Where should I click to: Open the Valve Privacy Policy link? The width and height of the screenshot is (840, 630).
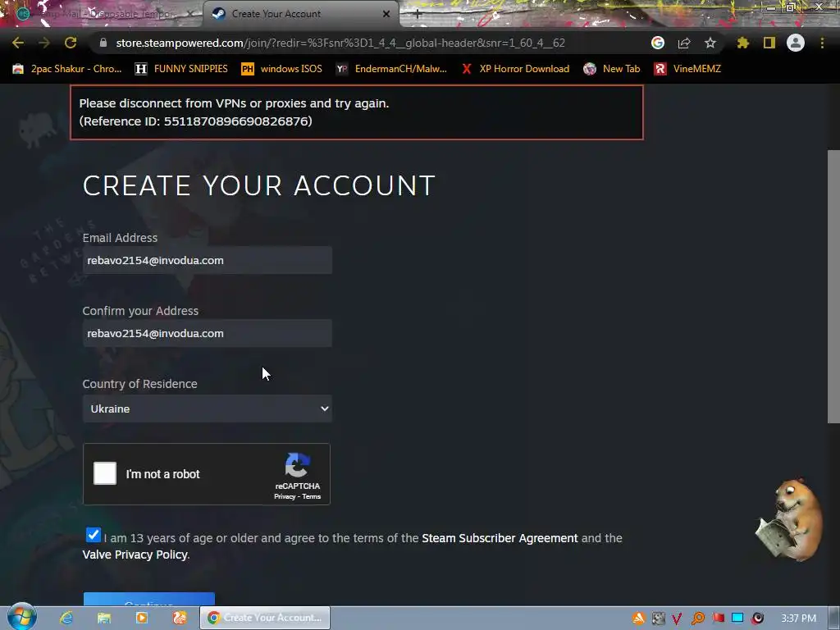coord(135,555)
